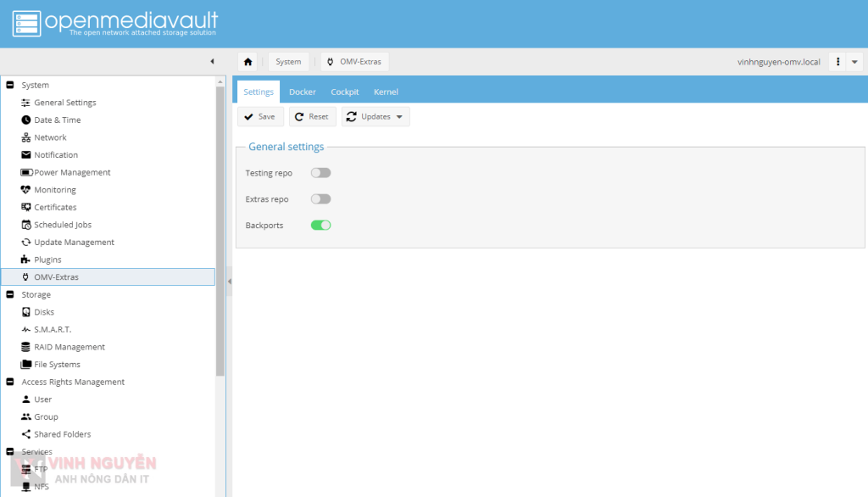The width and height of the screenshot is (868, 497).
Task: Collapse the Storage tree section
Action: pyautogui.click(x=10, y=294)
